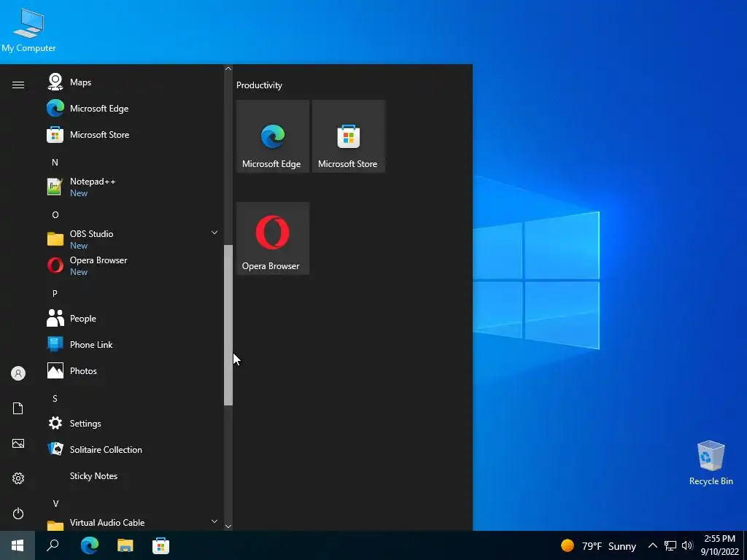The width and height of the screenshot is (747, 560).
Task: Launch Microsoft Edge from the app list
Action: [x=133, y=109]
